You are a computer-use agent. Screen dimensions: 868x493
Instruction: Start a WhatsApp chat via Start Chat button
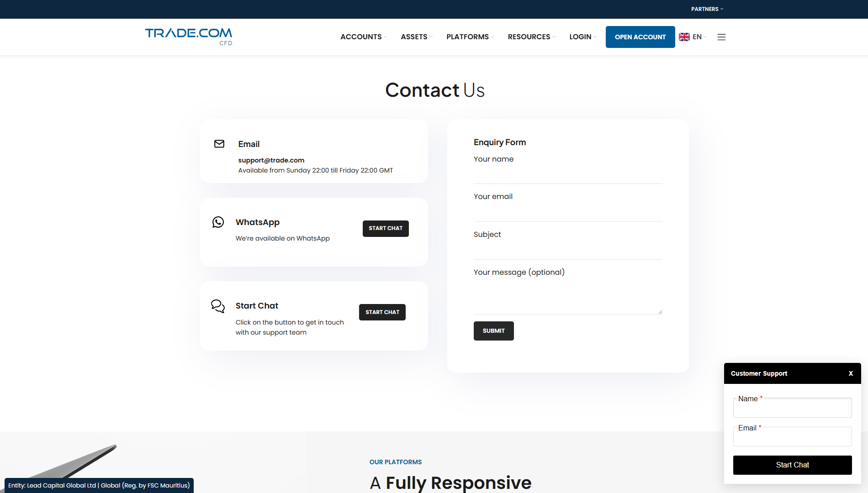[x=386, y=229]
